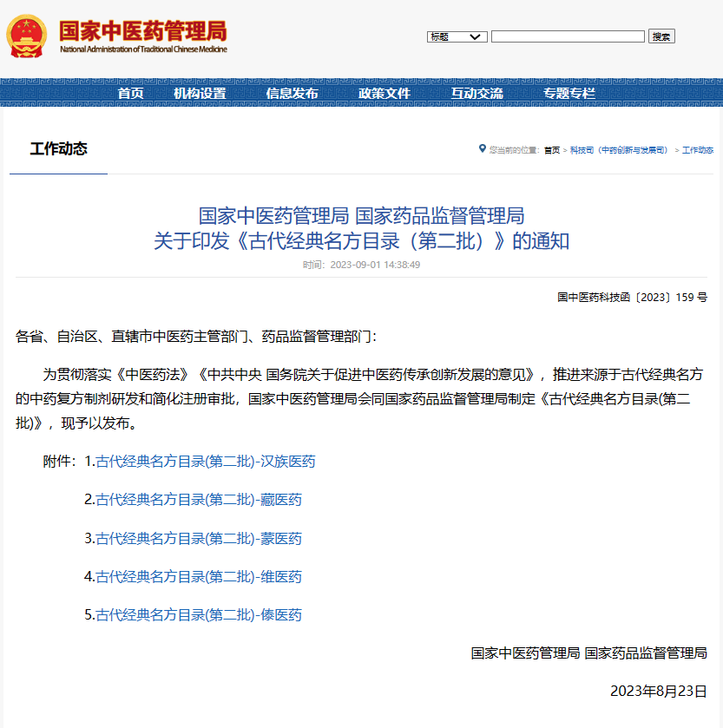
Task: Click the article title about 古代经典名方目录
Action: click(361, 228)
